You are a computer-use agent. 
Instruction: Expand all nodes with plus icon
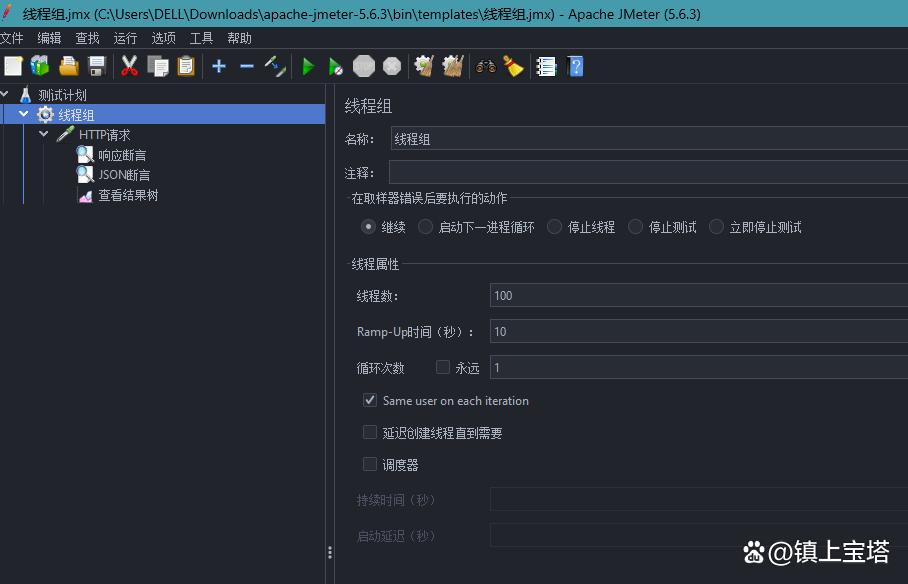(x=219, y=66)
